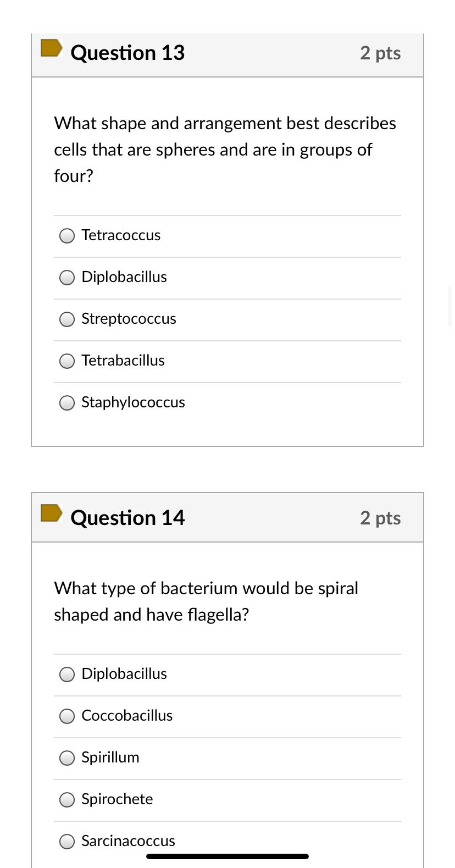Click the Question 13 heading

127,53
